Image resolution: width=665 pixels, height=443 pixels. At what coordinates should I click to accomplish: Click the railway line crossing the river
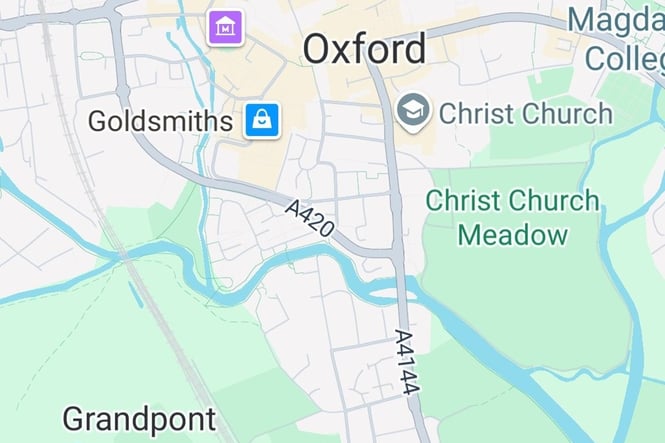(x=124, y=256)
